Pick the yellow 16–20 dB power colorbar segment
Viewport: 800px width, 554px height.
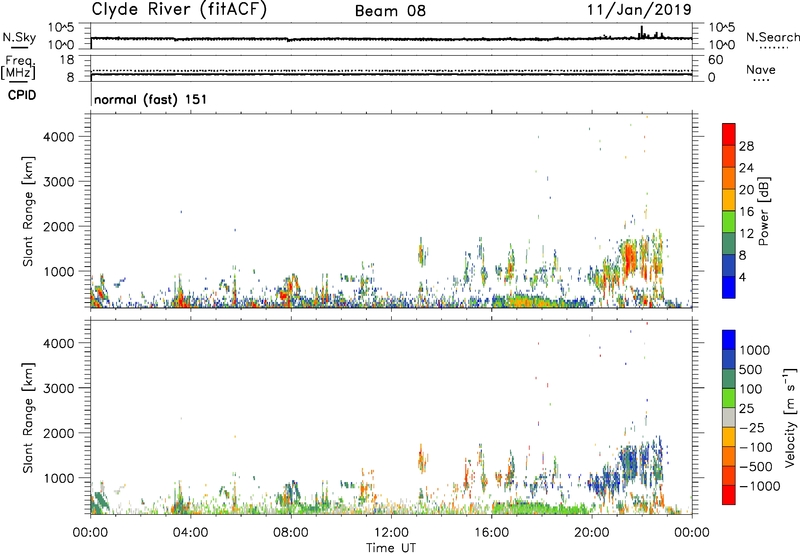[x=729, y=199]
